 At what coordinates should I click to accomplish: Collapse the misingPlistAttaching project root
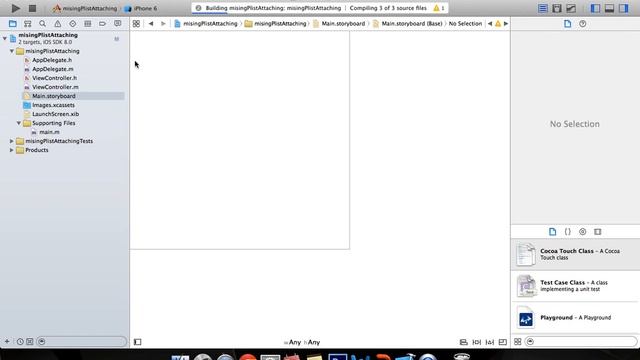tap(5, 38)
